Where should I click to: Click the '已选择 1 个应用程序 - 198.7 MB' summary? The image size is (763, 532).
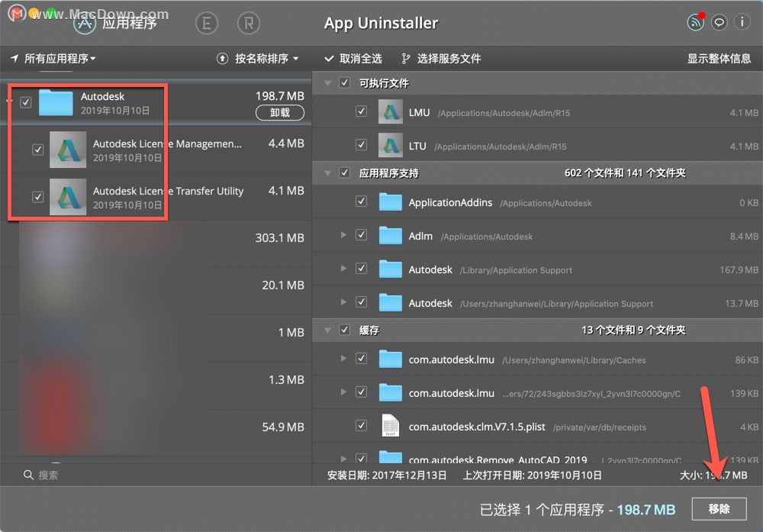(x=578, y=510)
